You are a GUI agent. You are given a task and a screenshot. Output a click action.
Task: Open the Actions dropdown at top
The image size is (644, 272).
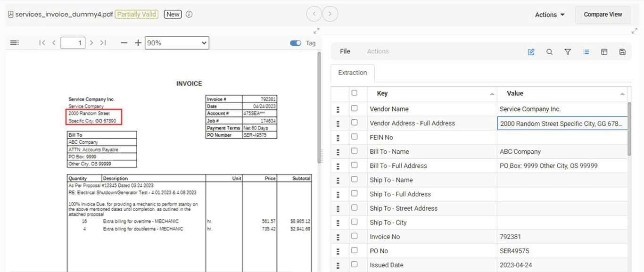tap(550, 15)
